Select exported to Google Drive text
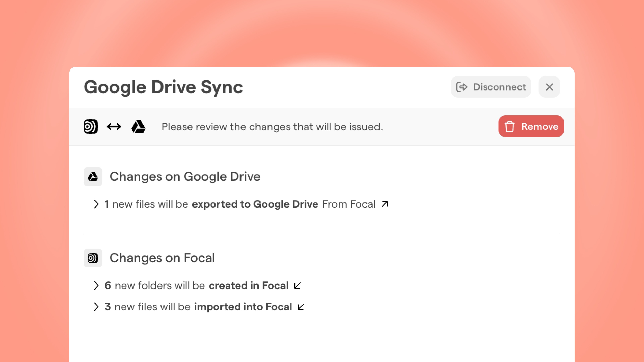Viewport: 644px width, 362px height. [x=255, y=204]
